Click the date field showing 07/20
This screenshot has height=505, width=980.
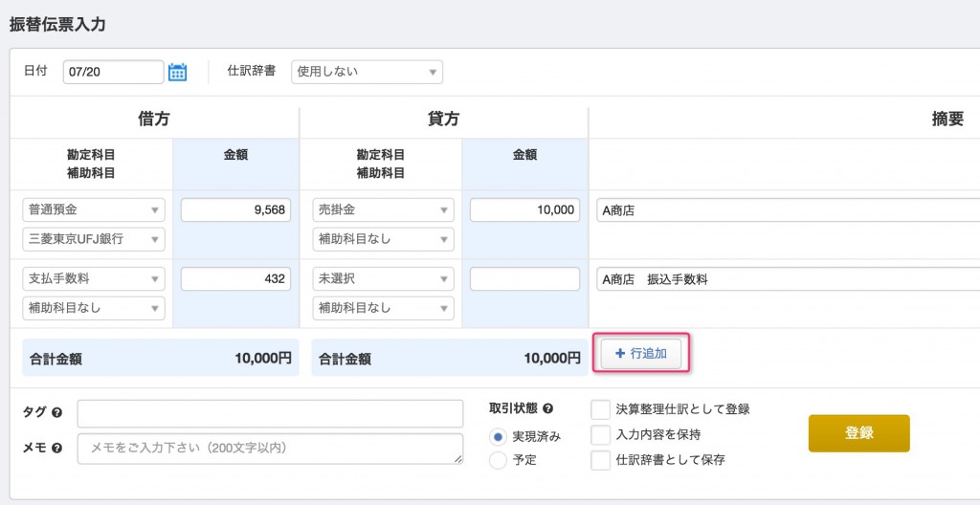[x=113, y=72]
